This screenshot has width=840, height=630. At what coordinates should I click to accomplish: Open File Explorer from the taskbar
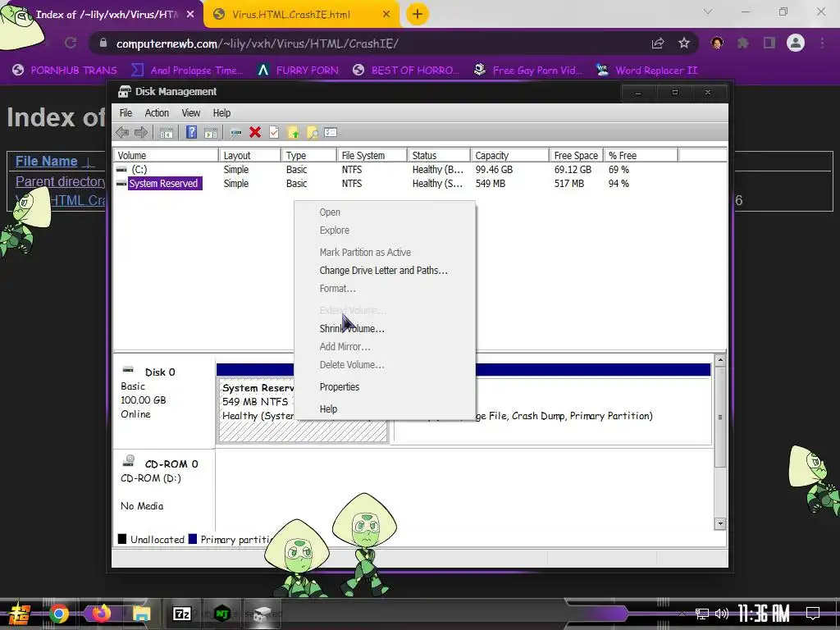[141, 614]
